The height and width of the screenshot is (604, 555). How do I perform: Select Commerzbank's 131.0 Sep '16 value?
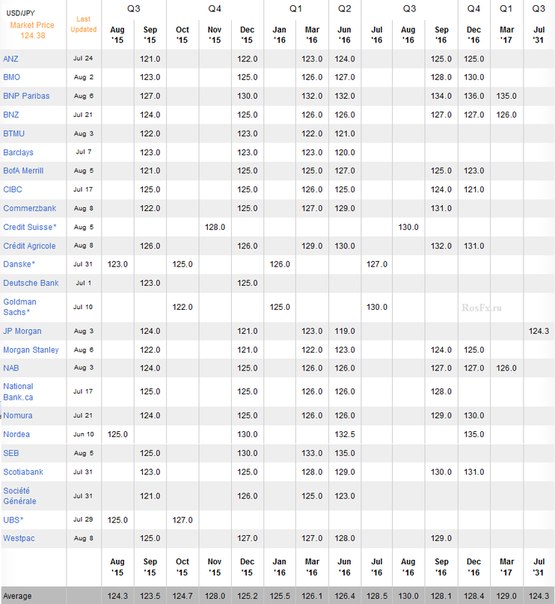(x=441, y=208)
